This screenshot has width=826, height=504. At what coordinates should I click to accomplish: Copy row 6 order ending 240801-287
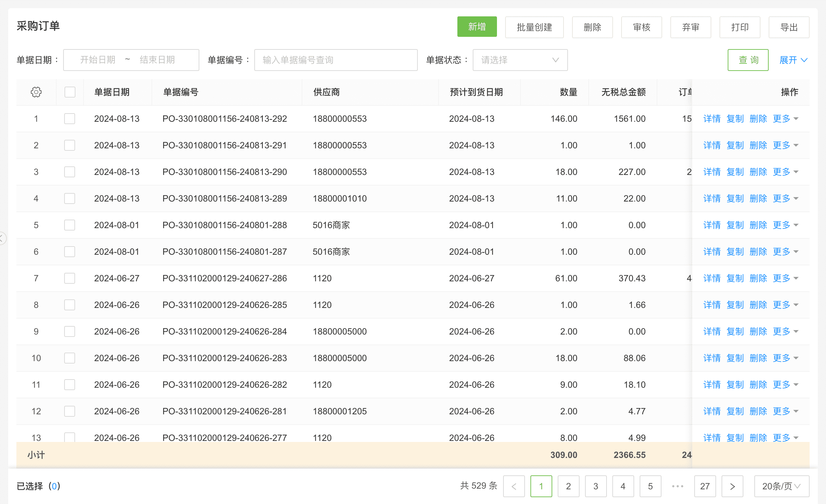pos(735,252)
